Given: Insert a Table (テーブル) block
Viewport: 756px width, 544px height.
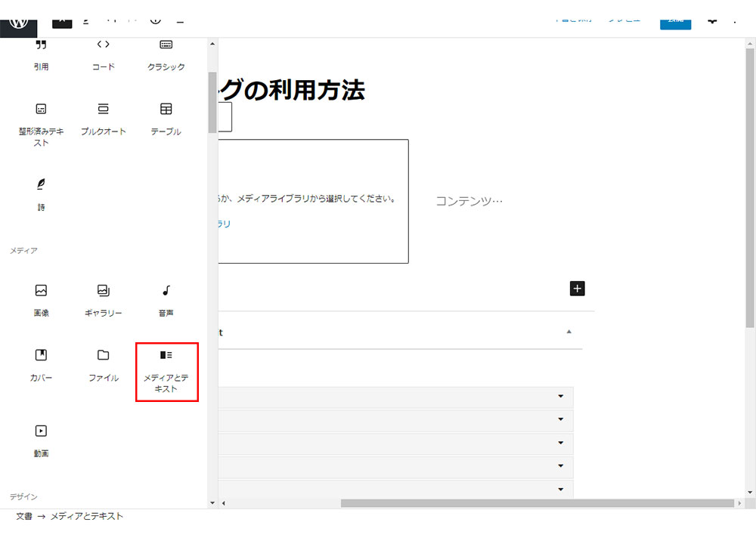Looking at the screenshot, I should [166, 118].
